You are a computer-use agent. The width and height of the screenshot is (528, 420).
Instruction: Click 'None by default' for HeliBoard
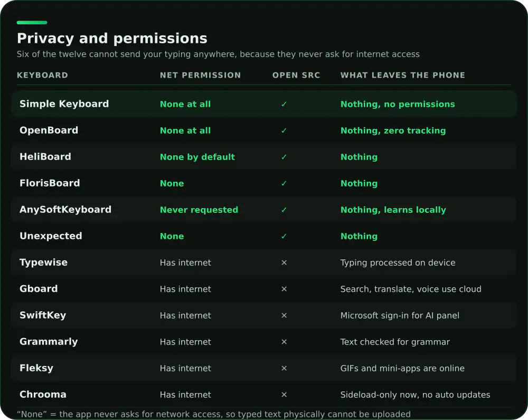(197, 157)
